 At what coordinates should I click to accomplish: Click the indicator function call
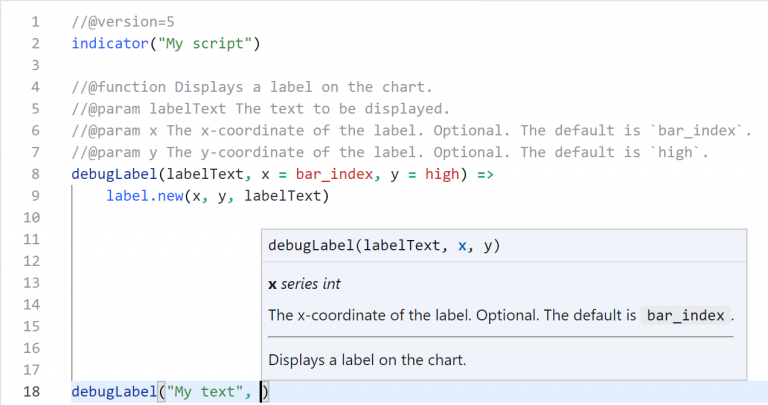click(108, 43)
